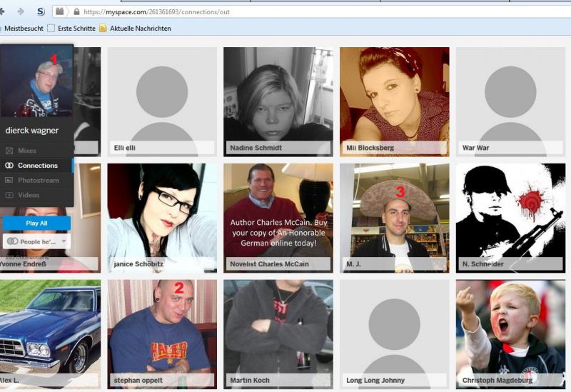Screen dimensions: 571x392
Task: Click Novelist Charles McCain name label
Action: 270,263
